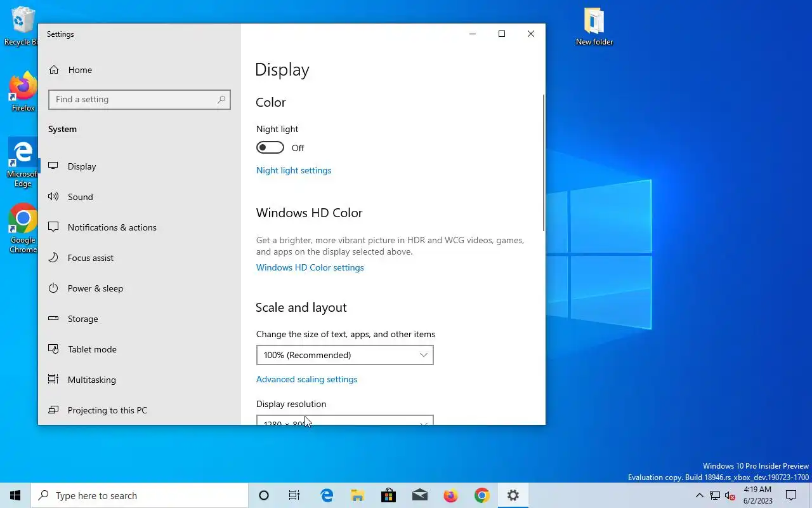The image size is (812, 508).
Task: Select Power & sleep in sidebar
Action: [140, 288]
